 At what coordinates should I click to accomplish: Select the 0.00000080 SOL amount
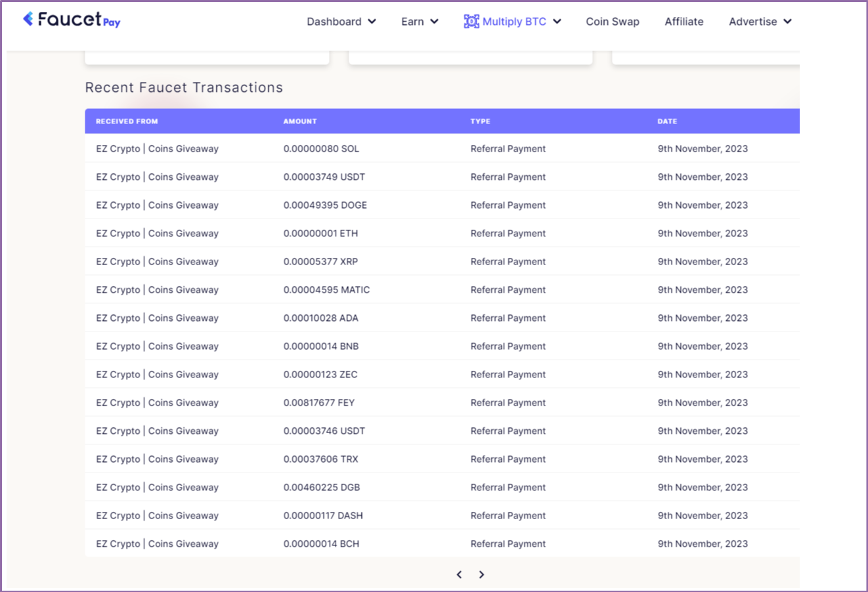[x=321, y=149]
